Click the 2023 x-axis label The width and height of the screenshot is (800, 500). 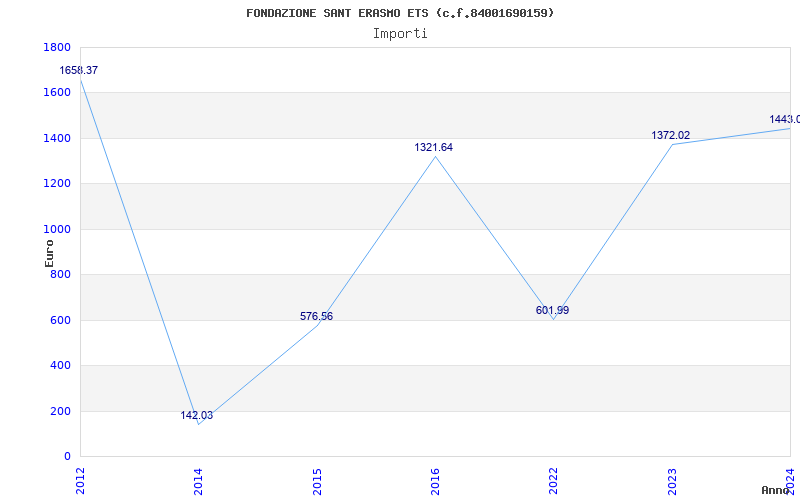point(672,481)
